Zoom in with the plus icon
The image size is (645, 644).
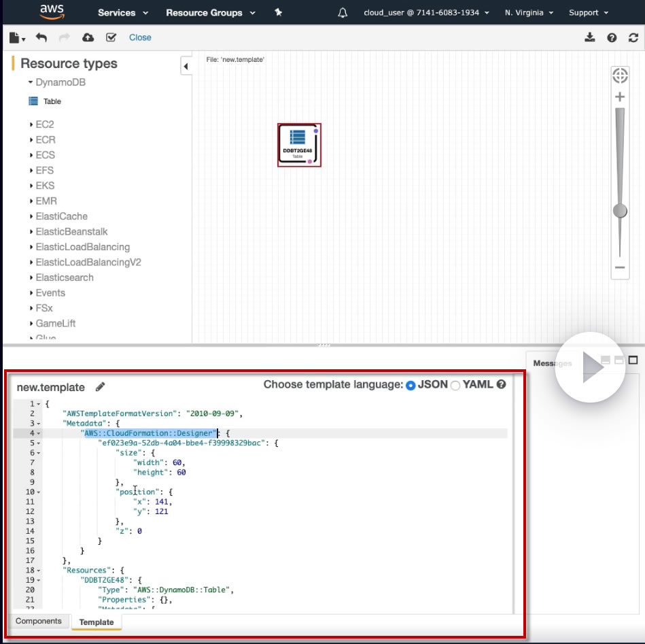click(619, 97)
